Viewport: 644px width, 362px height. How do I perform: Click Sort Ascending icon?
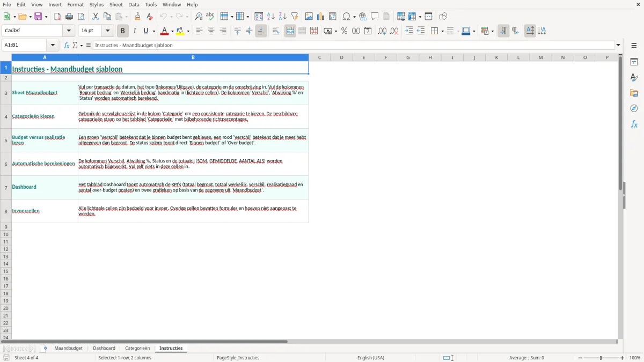271,17
